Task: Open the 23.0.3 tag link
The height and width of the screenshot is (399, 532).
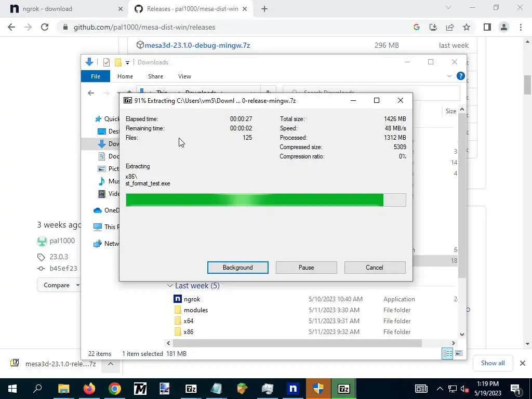Action: click(x=59, y=257)
